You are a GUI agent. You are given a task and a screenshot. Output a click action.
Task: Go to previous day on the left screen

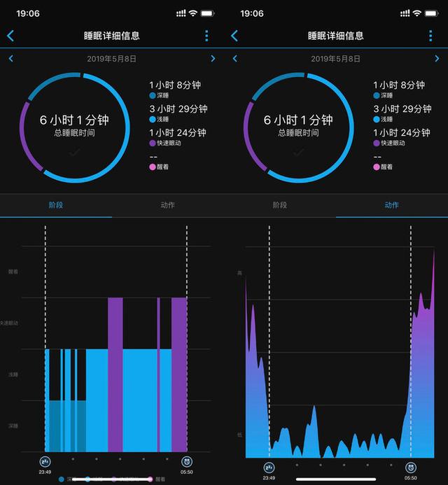[x=10, y=59]
